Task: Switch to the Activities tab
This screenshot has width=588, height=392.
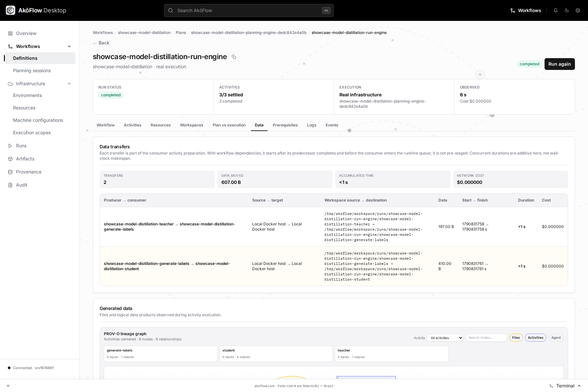Action: pos(133,125)
